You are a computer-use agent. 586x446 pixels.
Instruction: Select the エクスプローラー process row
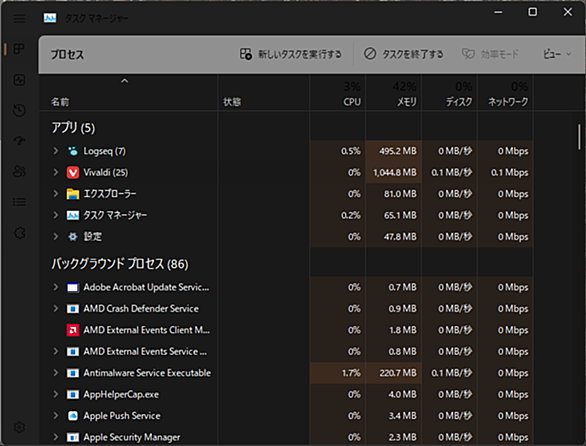click(x=286, y=194)
